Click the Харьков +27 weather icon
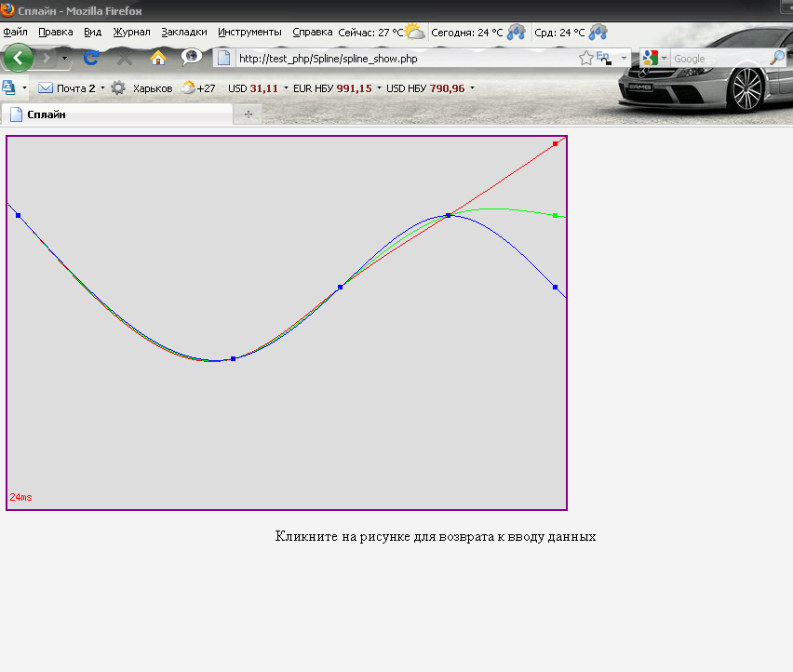 [189, 88]
